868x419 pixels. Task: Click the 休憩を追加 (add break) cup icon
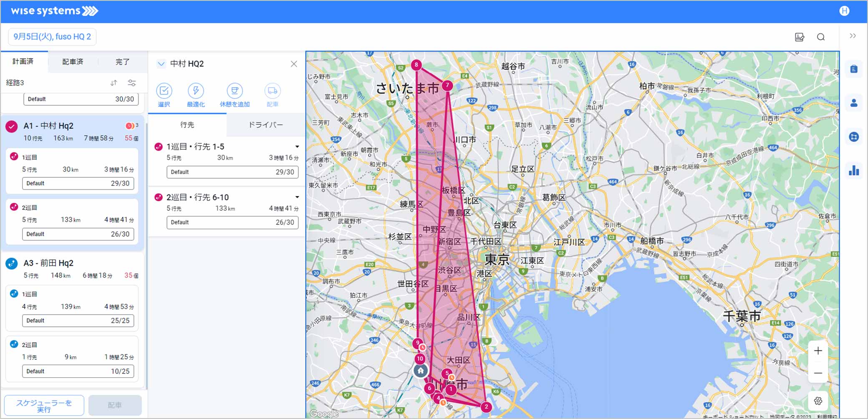(x=235, y=91)
